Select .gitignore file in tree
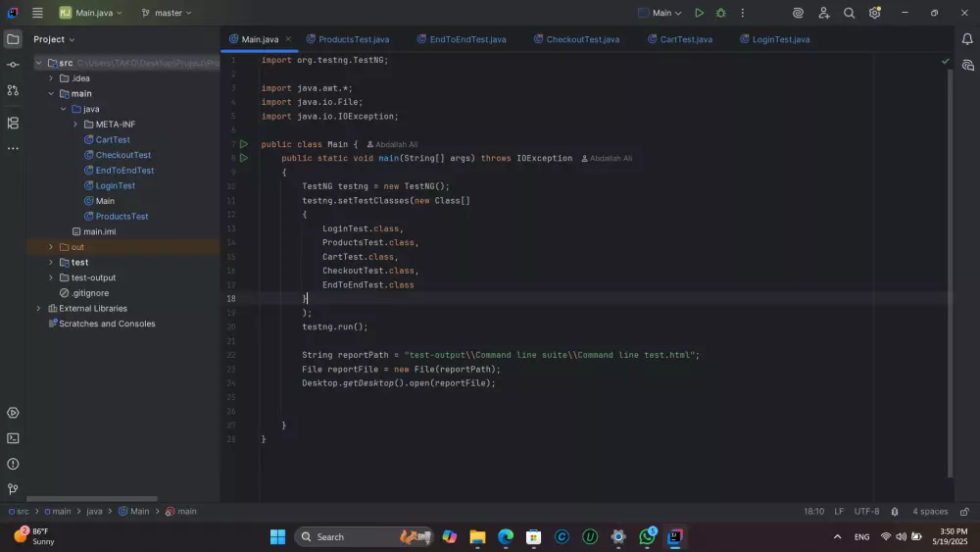 pos(90,292)
